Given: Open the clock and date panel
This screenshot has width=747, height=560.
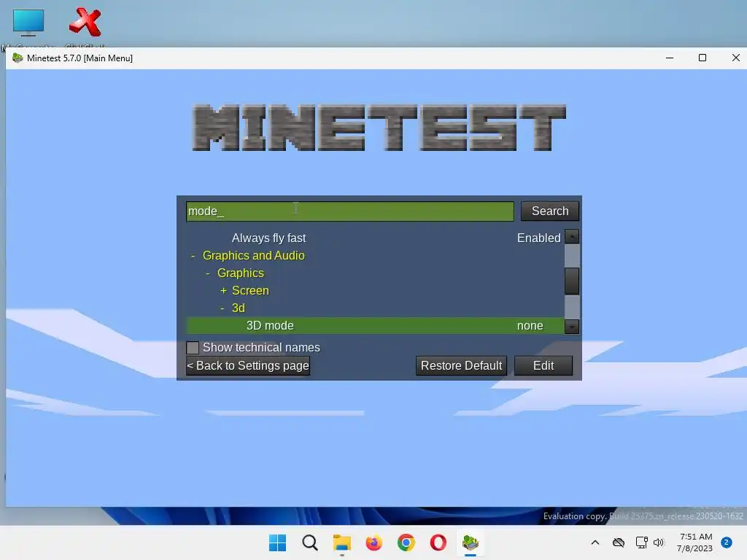Looking at the screenshot, I should click(x=695, y=542).
